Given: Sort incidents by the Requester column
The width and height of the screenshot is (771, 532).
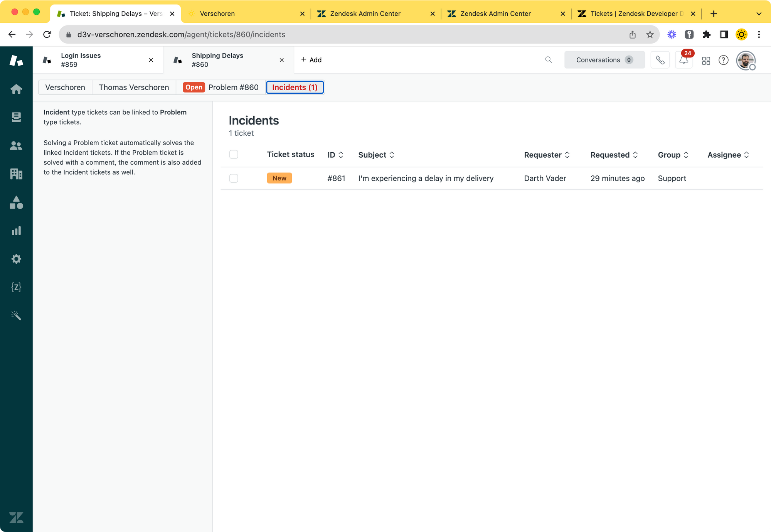Looking at the screenshot, I should [546, 155].
